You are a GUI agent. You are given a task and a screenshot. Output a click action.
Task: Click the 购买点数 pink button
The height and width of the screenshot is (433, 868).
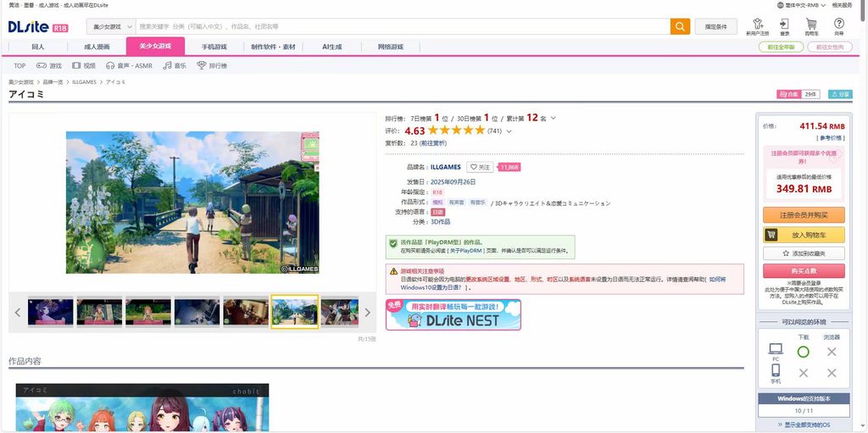804,271
